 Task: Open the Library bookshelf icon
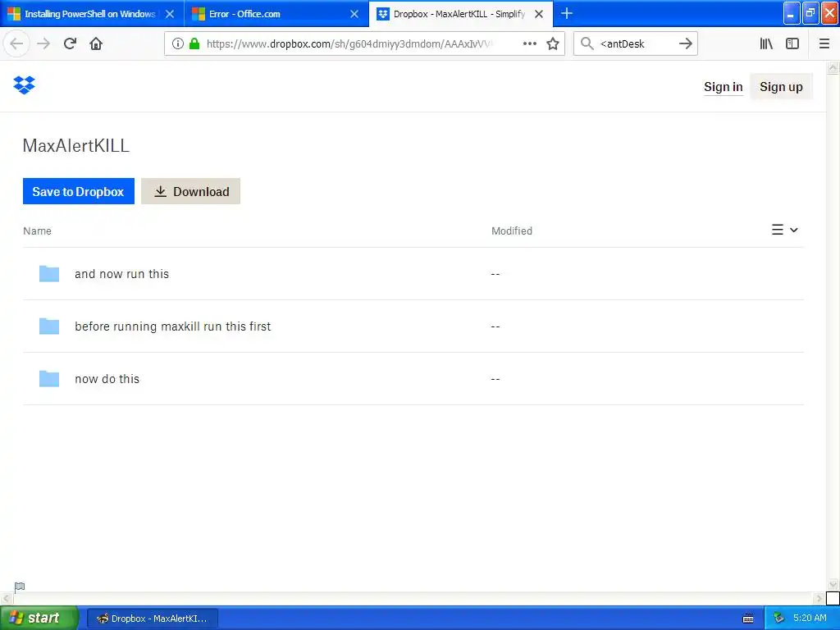pos(766,44)
